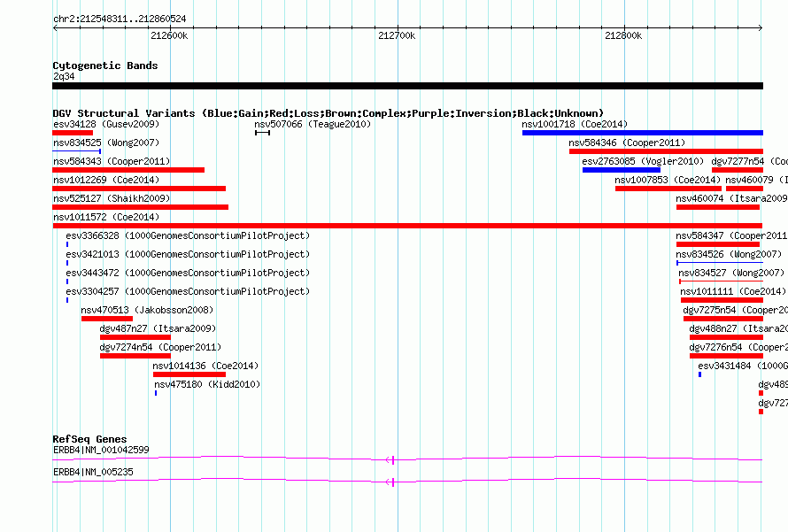
Task: Select dgv487n27 (Itsara2009) label
Action: point(158,328)
